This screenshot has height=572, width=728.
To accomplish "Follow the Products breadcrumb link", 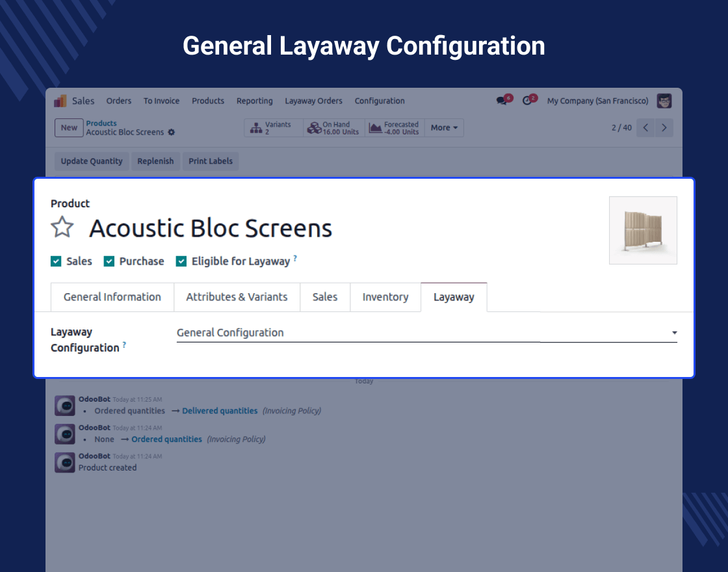I will [x=101, y=123].
